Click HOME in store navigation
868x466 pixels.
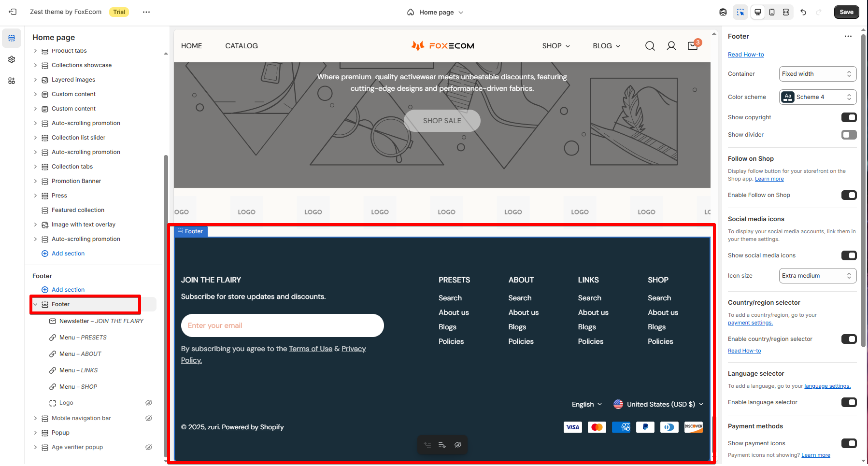click(192, 46)
